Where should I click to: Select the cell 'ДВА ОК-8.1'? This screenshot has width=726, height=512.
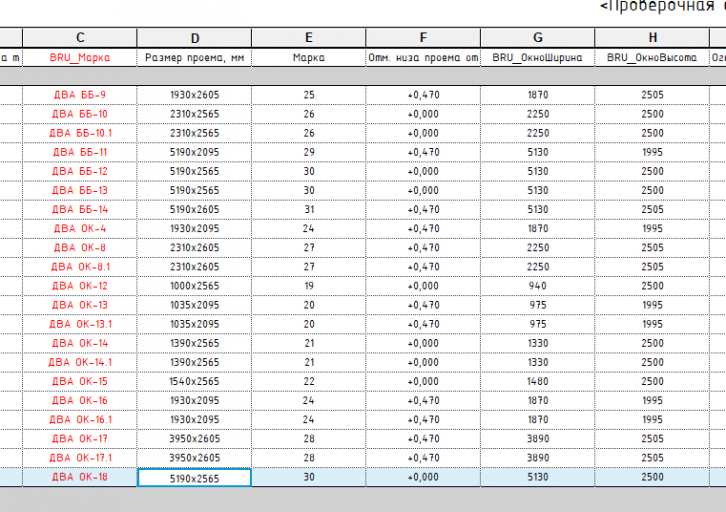pos(80,267)
